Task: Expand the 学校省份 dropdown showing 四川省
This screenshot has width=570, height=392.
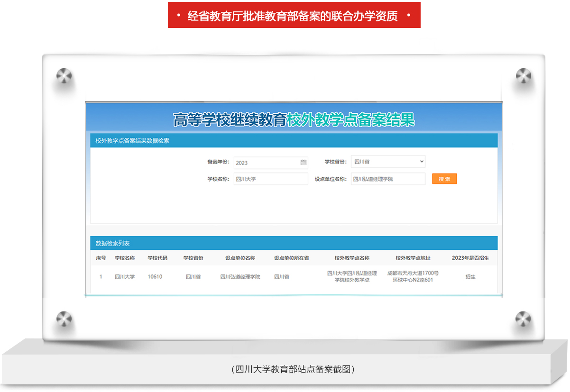Action: coord(388,162)
